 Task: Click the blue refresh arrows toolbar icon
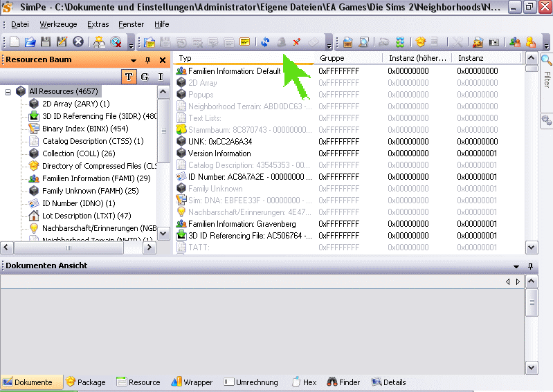pos(265,42)
